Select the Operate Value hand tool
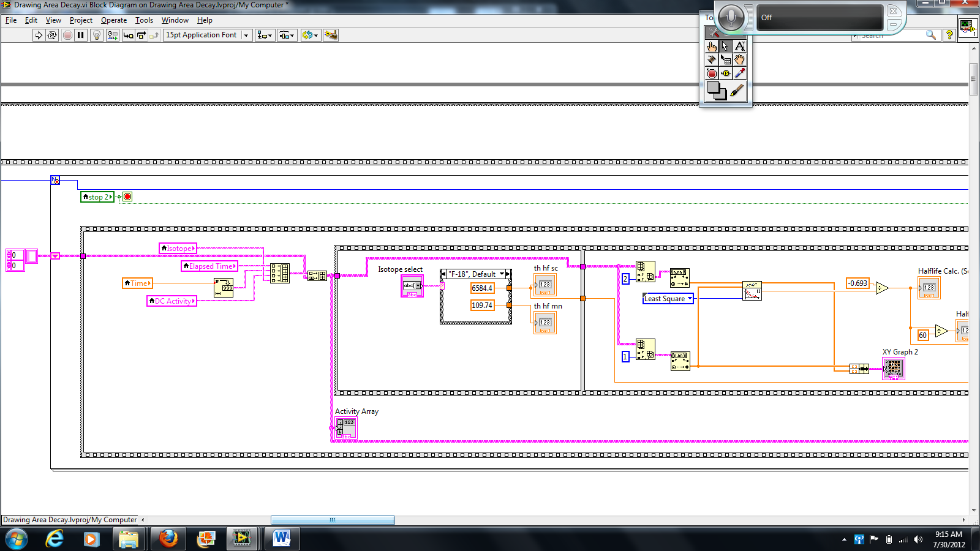This screenshot has width=980, height=551. coord(711,47)
